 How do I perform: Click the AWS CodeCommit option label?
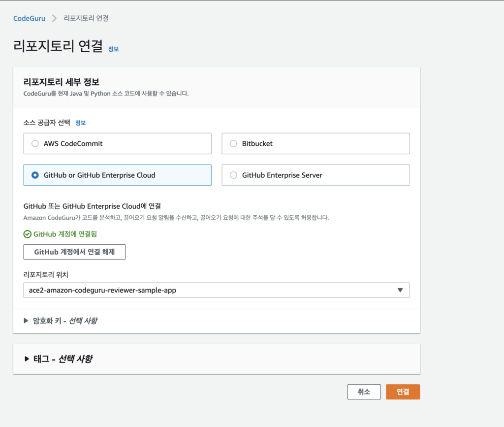point(73,143)
